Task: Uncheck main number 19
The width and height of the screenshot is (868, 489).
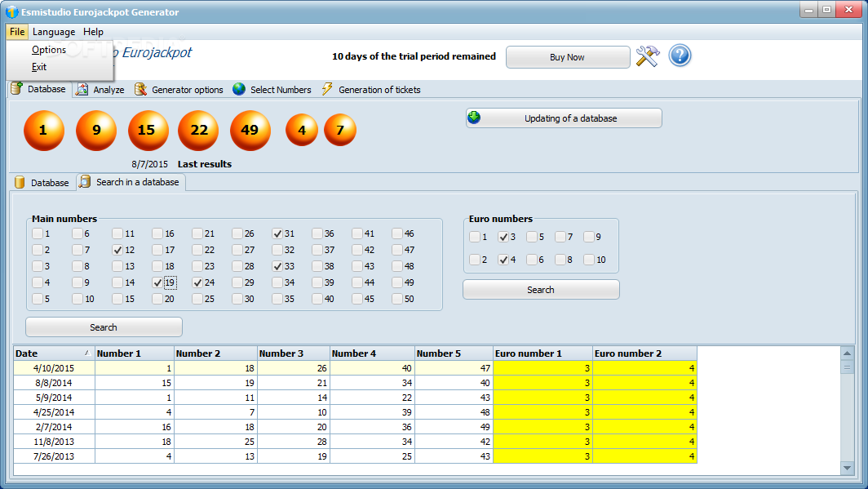Action: 157,282
